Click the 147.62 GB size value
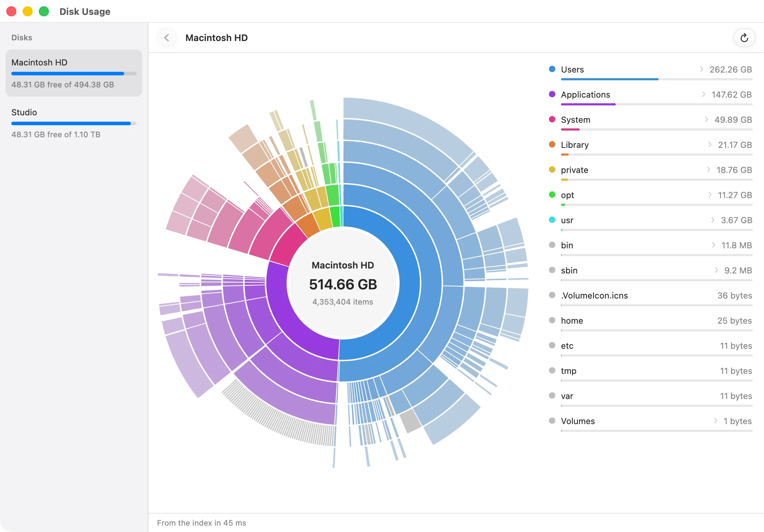The height and width of the screenshot is (532, 764). pos(732,95)
